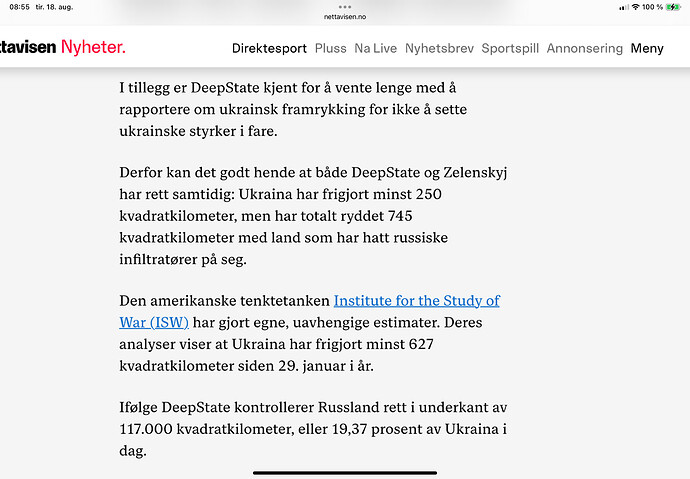Tap the Wi-Fi status icon
The height and width of the screenshot is (479, 690).
point(635,7)
